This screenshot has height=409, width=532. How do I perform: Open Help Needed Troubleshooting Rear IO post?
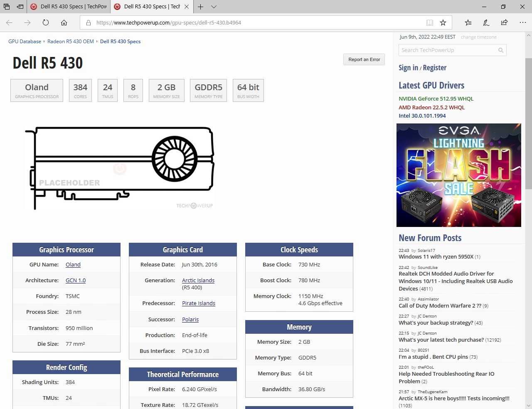[446, 378]
